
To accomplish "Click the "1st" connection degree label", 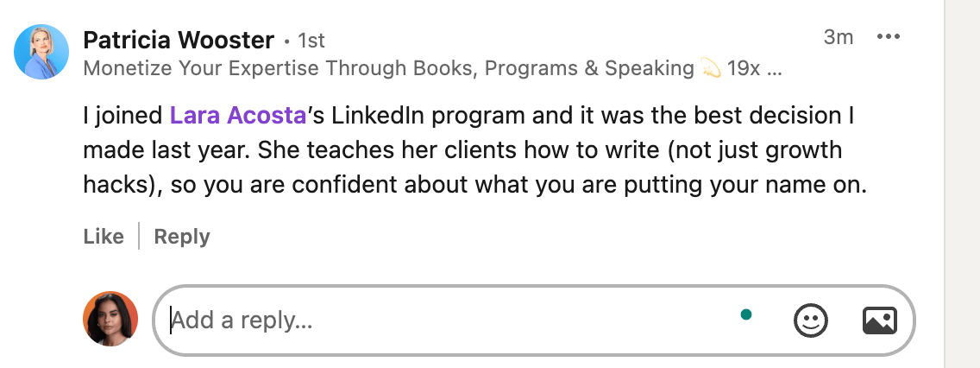I will pyautogui.click(x=311, y=41).
